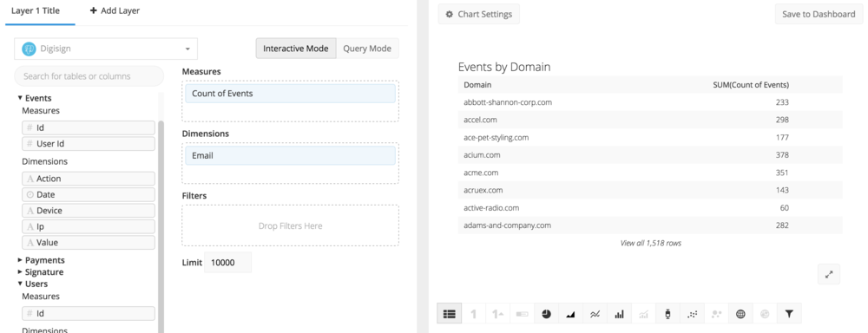Expand the Payments table tree

click(x=20, y=260)
